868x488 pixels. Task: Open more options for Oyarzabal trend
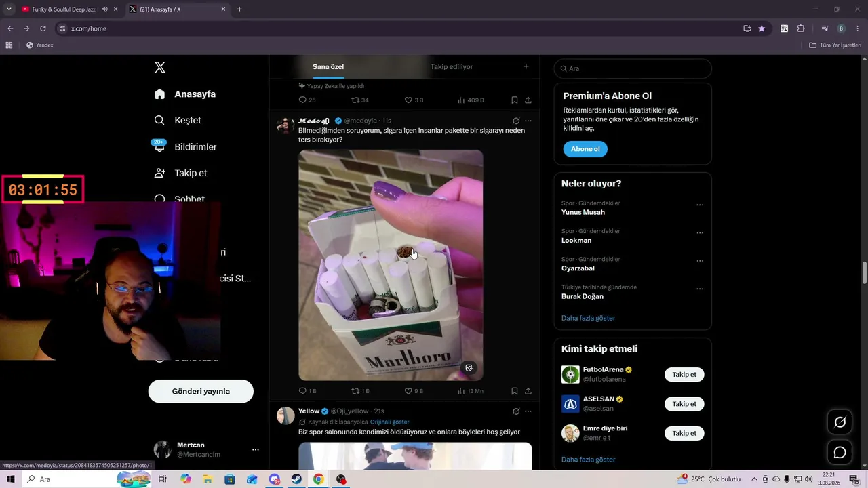click(x=700, y=260)
